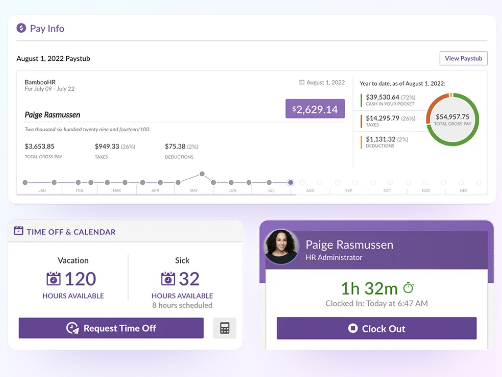Click the $2,629.14 net pay amount box
The height and width of the screenshot is (377, 502).
pos(315,109)
